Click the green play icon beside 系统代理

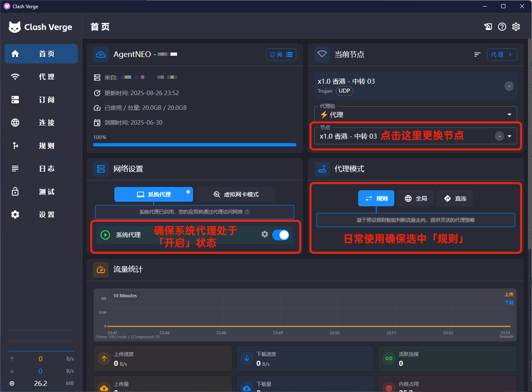pos(105,235)
